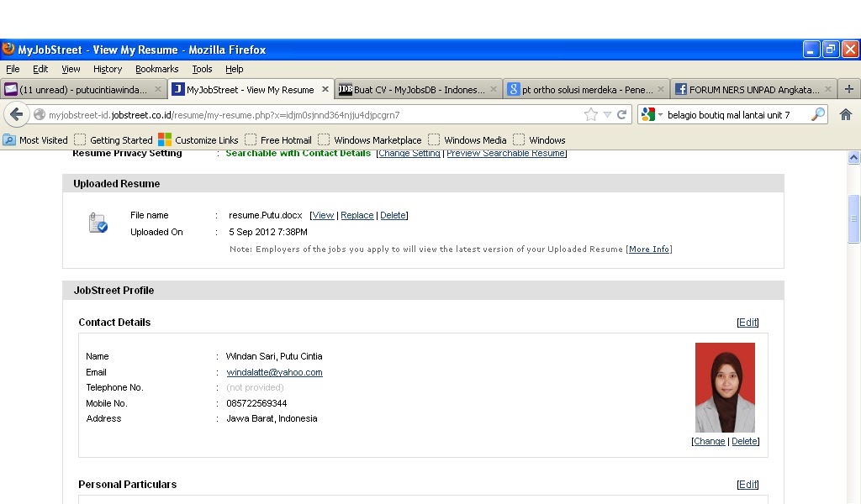Click the mobile number 085722569344

click(256, 403)
